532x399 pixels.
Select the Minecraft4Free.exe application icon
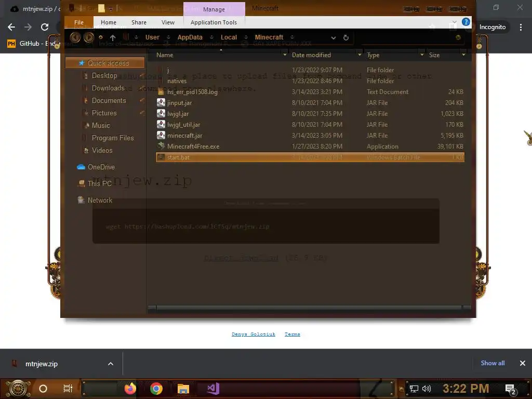[x=161, y=146]
